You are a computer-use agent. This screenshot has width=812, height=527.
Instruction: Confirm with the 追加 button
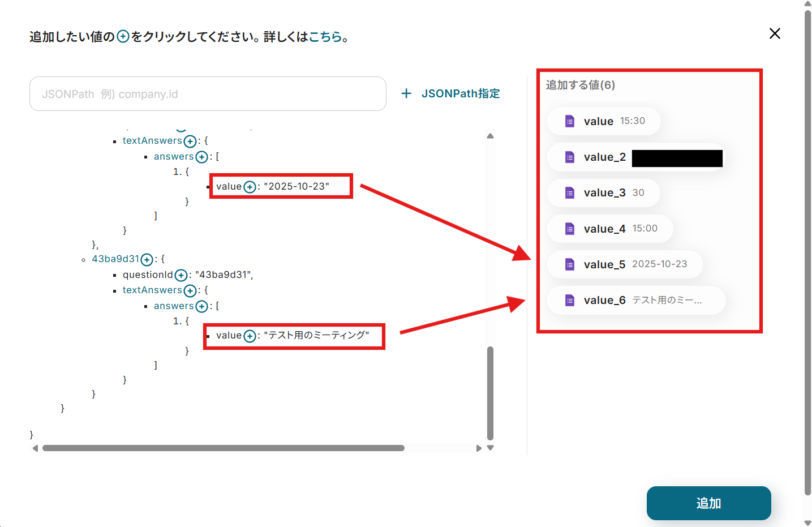click(x=708, y=503)
